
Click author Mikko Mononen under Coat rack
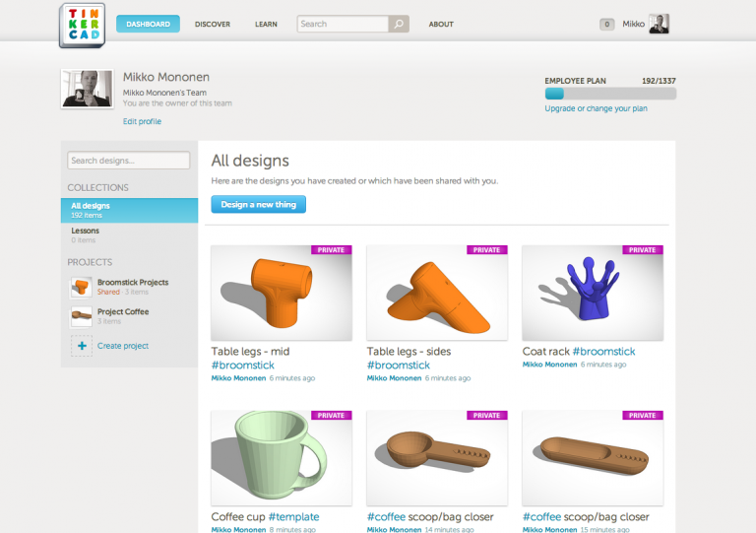(549, 365)
